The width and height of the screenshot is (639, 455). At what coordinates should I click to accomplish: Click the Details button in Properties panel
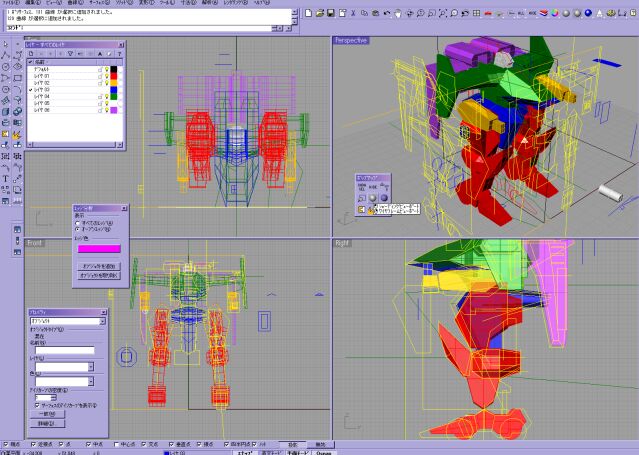48,424
